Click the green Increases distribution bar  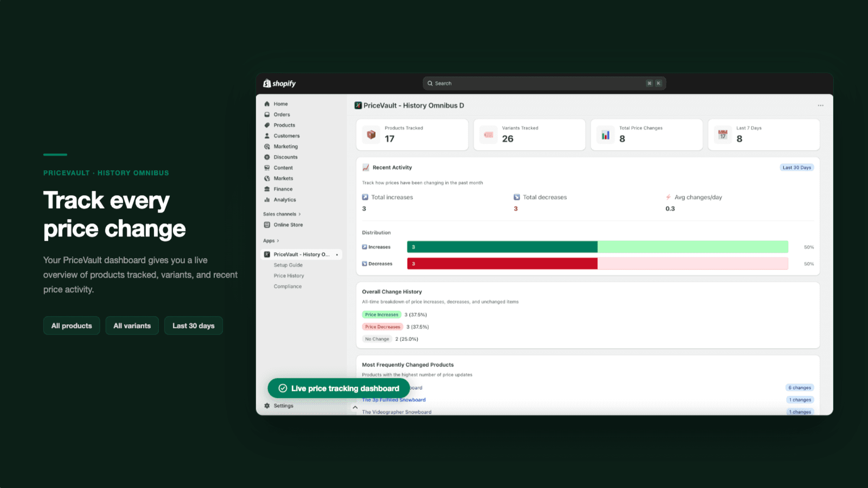(502, 247)
